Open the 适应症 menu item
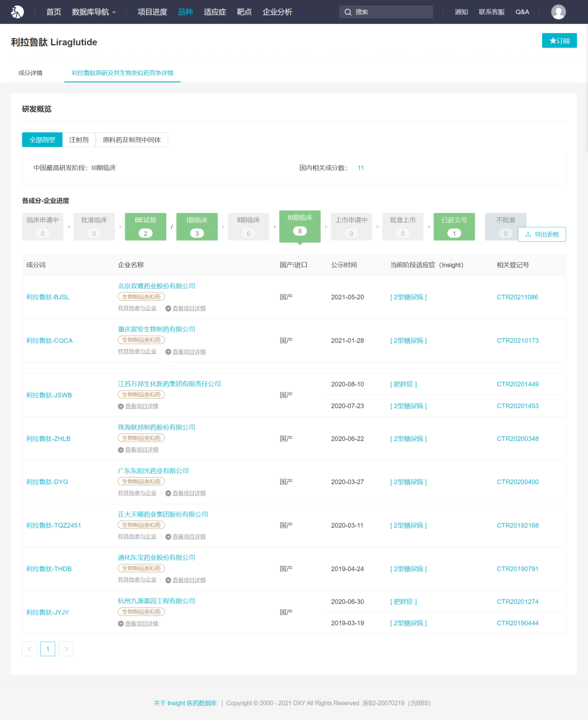The height and width of the screenshot is (720, 588). 215,12
